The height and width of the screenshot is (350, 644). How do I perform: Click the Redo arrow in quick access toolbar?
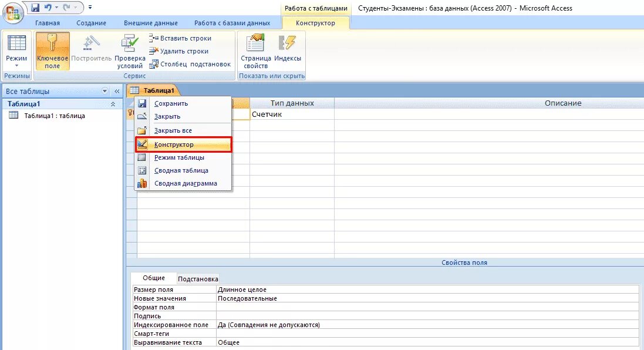pos(66,7)
